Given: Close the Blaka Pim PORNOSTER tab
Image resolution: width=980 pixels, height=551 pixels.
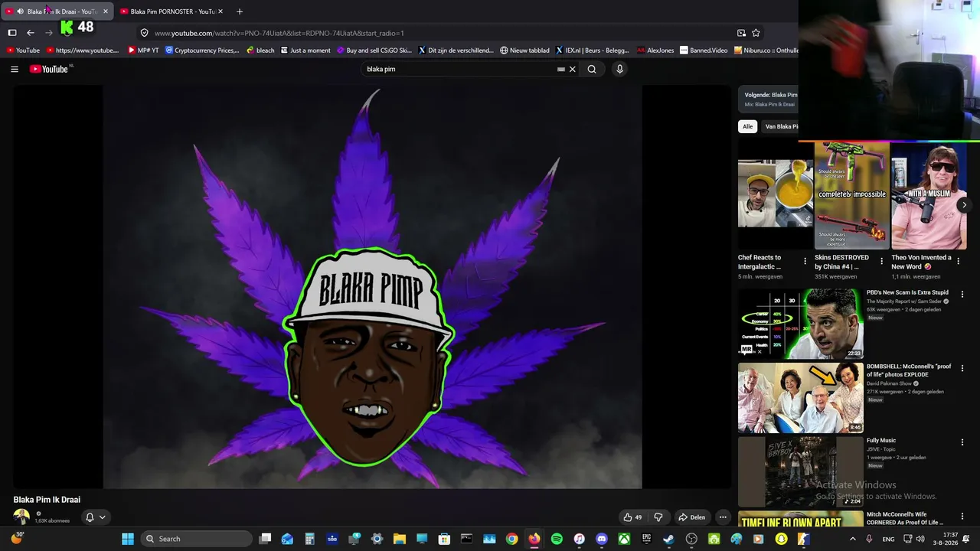Looking at the screenshot, I should (220, 11).
